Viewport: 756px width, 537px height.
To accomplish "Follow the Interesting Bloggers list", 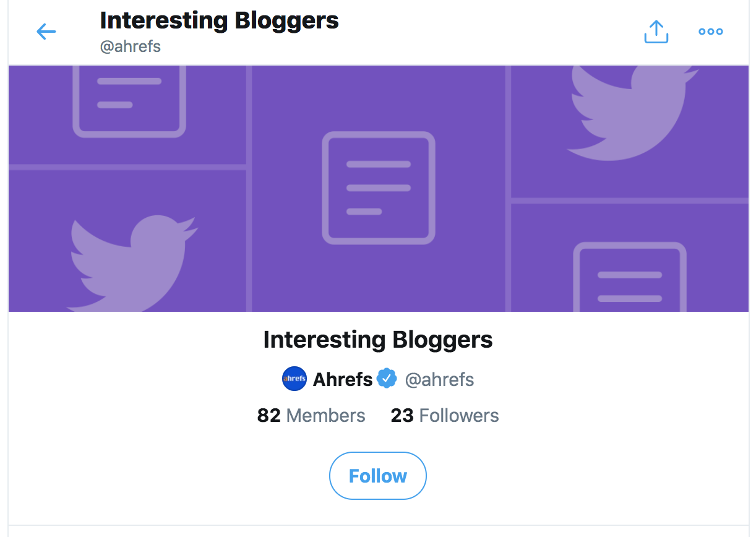I will [377, 475].
